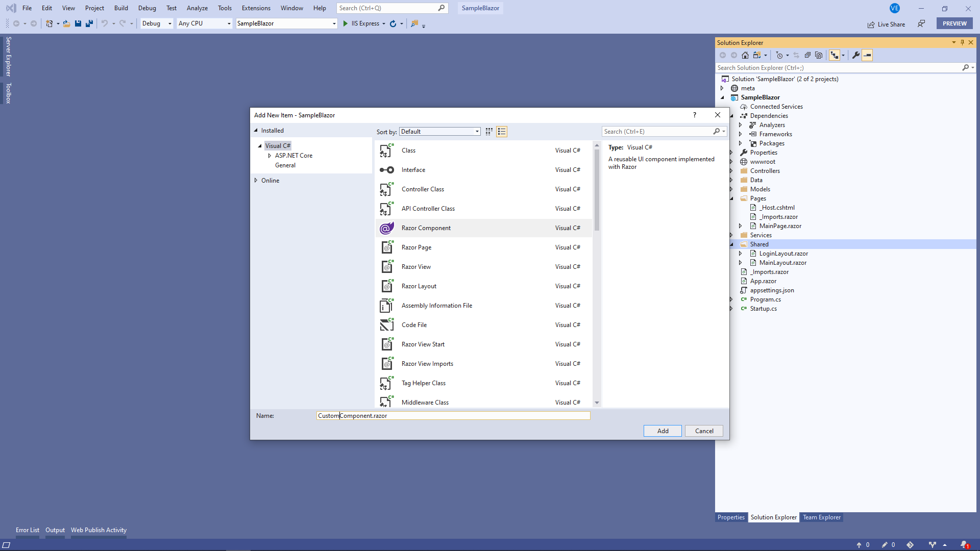
Task: Open the Analyze menu
Action: point(197,8)
